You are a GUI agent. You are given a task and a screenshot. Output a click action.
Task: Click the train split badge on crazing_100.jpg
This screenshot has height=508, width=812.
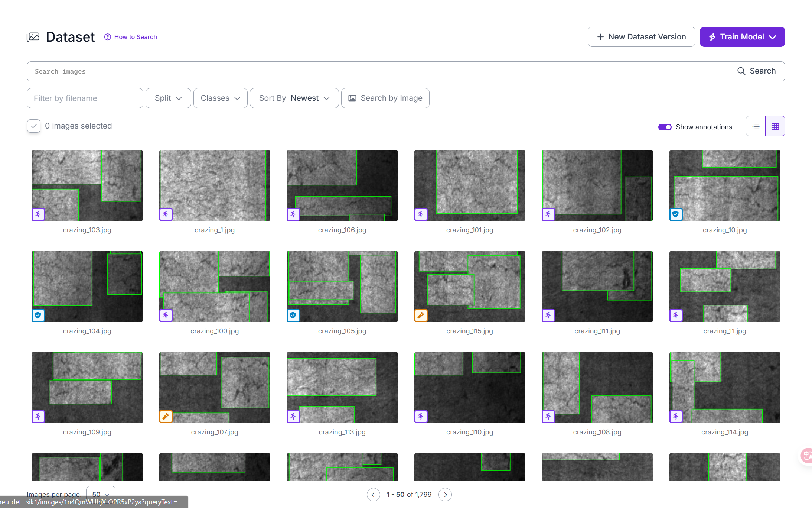166,316
